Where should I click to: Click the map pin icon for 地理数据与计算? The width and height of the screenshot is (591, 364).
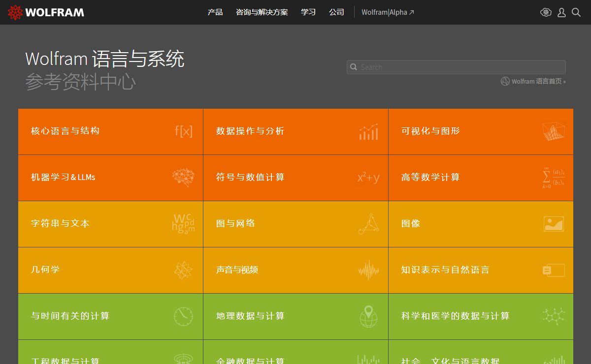click(x=368, y=316)
